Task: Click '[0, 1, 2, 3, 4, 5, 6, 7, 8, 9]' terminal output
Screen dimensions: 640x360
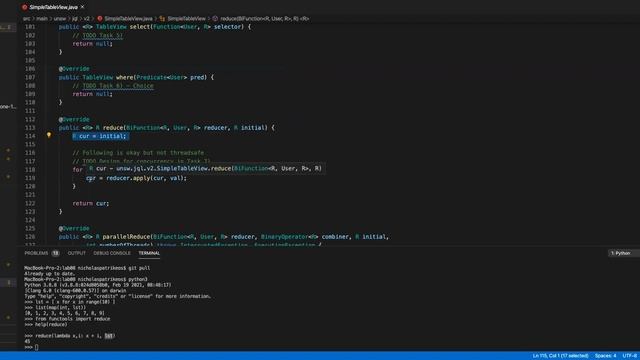Action: tap(64, 313)
